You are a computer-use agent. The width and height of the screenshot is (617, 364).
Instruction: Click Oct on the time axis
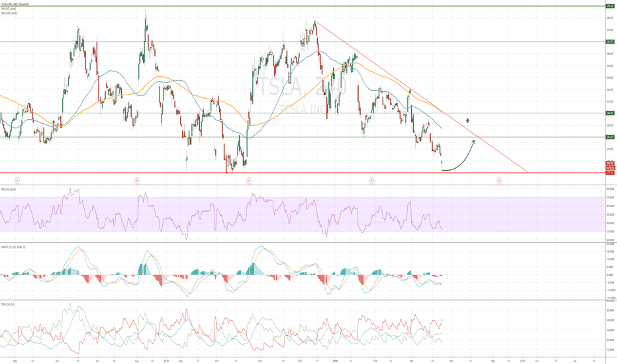tap(216, 361)
